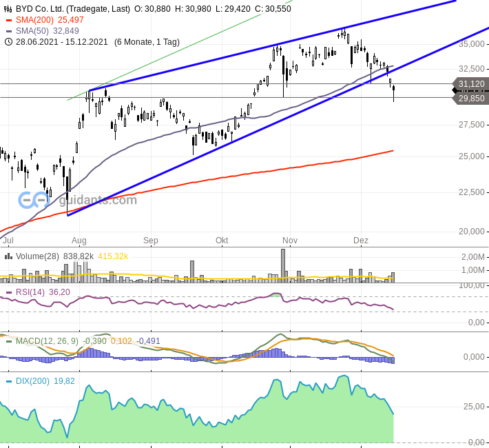The image size is (489, 448).
Task: Click the Aug month label on time axis
Action: (x=79, y=241)
